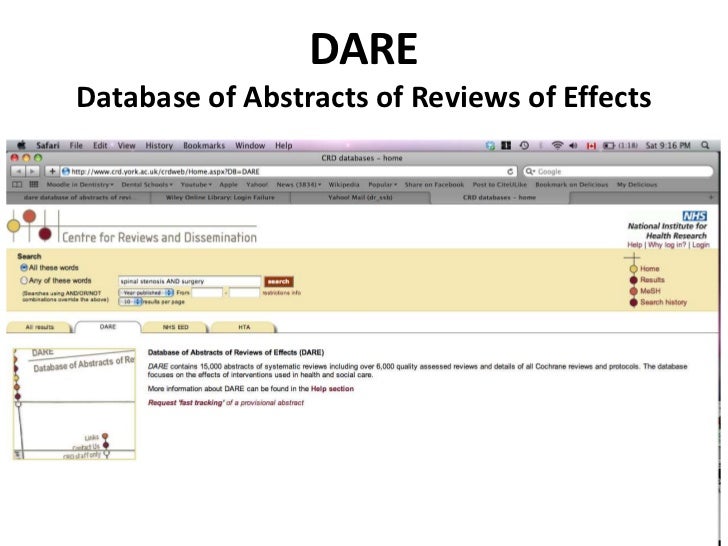
Task: Open the Edit menu
Action: point(100,145)
